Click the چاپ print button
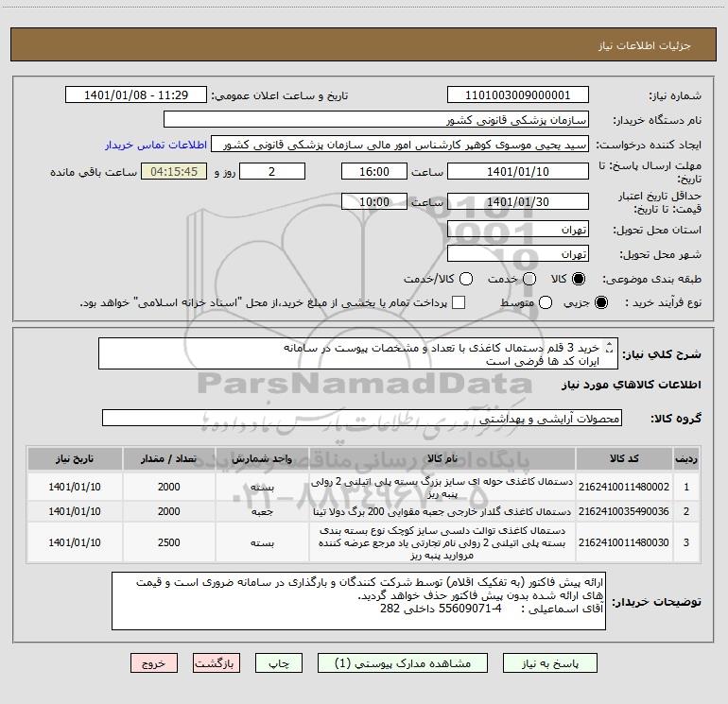Viewport: 728px width, 704px height. tap(279, 663)
